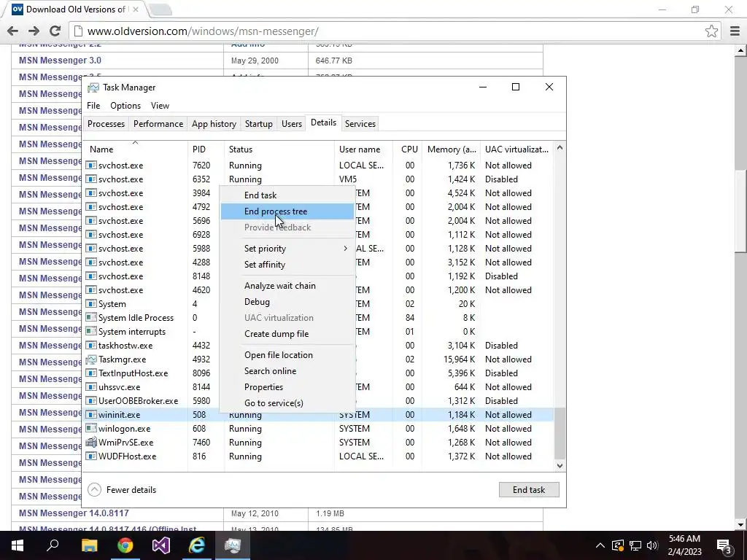747x560 pixels.
Task: Choose Debug in the context menu
Action: [287, 302]
